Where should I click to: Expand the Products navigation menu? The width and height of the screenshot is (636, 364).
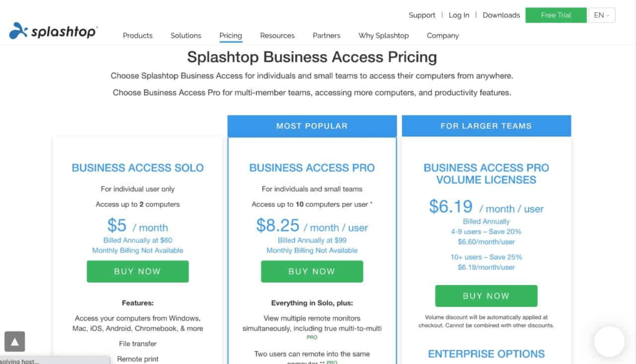(137, 35)
